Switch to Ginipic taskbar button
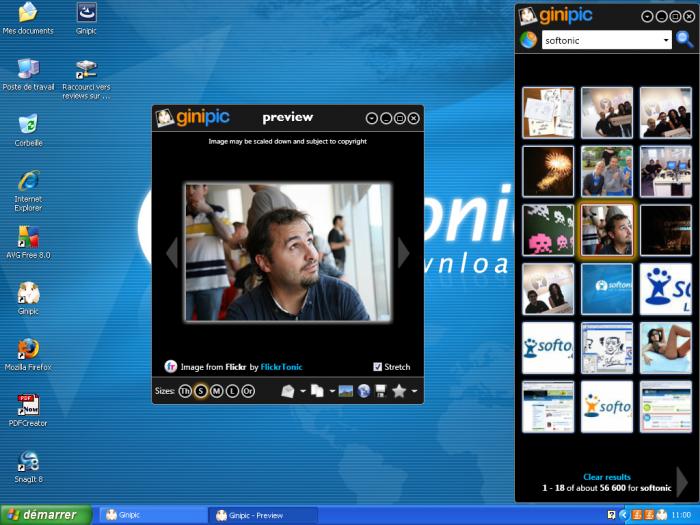The image size is (700, 525). [x=152, y=515]
